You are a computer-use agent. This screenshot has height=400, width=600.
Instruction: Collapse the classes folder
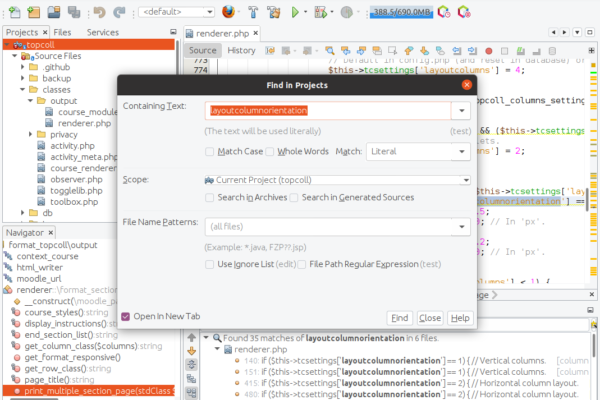(22, 90)
